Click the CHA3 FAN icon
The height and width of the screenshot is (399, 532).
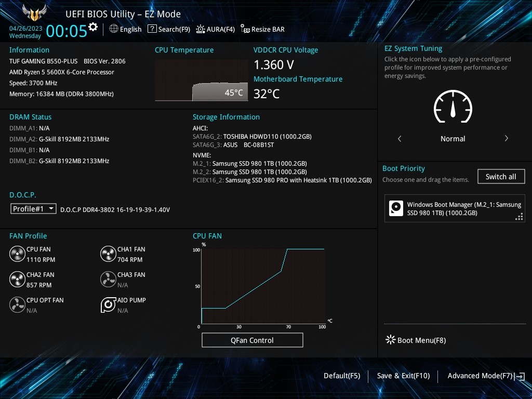point(108,279)
